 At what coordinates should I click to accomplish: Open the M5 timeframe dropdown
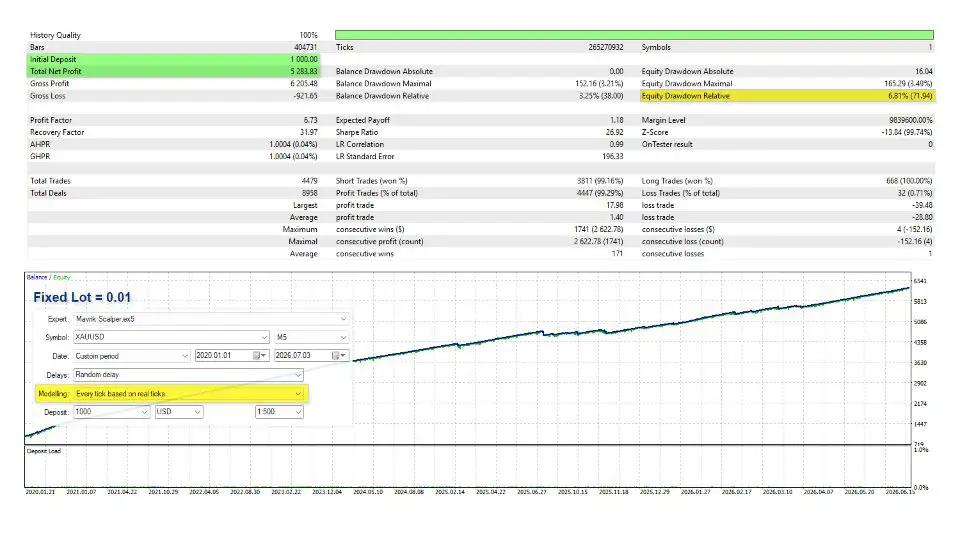pos(312,337)
